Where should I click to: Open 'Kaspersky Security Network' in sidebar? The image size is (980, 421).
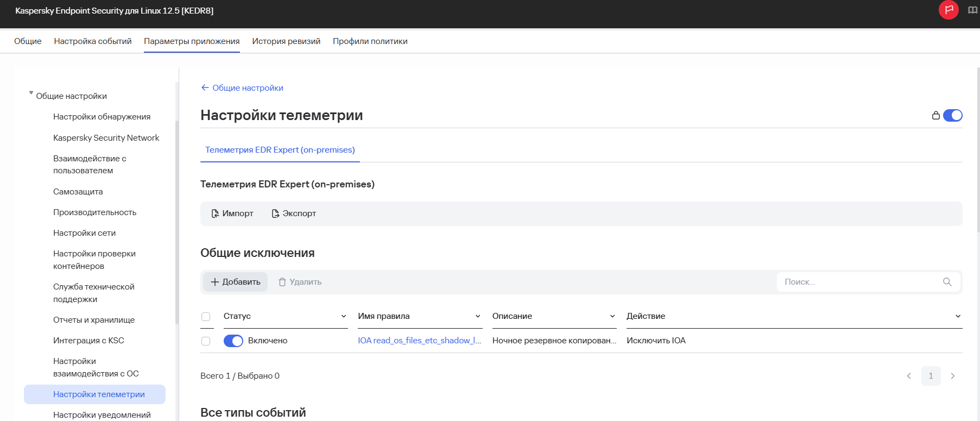[106, 138]
